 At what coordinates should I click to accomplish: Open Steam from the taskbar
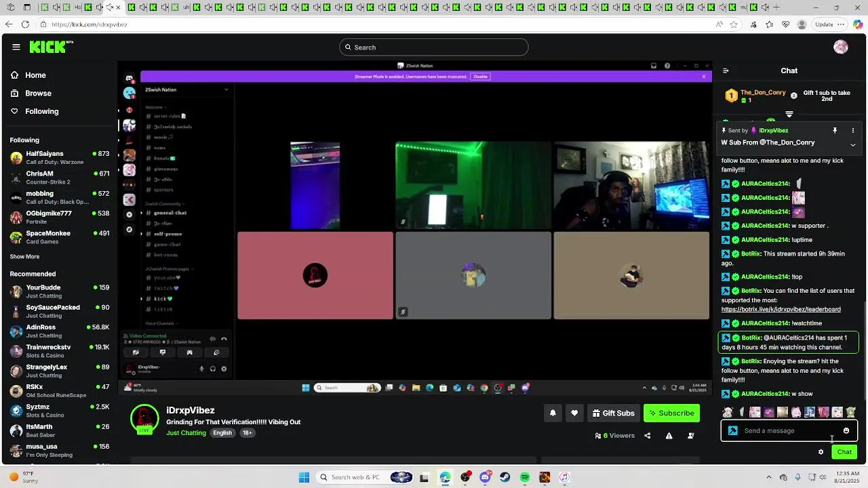[x=505, y=477]
